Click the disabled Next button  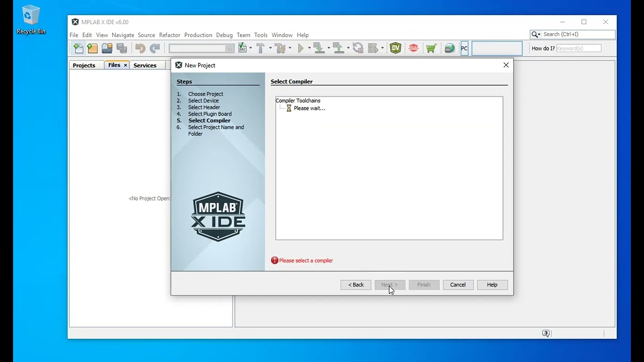[389, 285]
